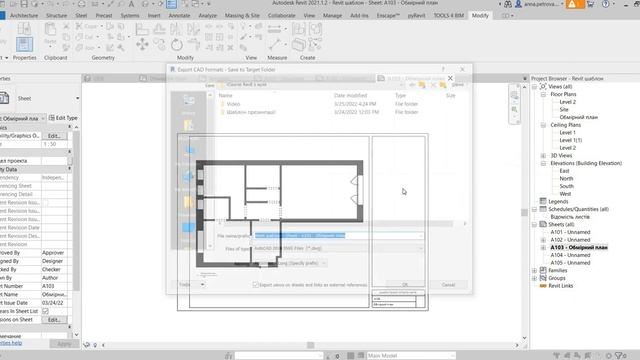
Task: Toggle Export views on sheets as external references checkbox
Action: [x=256, y=284]
